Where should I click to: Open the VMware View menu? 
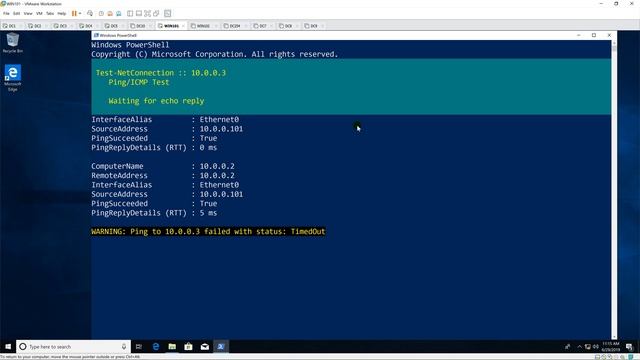(28, 13)
